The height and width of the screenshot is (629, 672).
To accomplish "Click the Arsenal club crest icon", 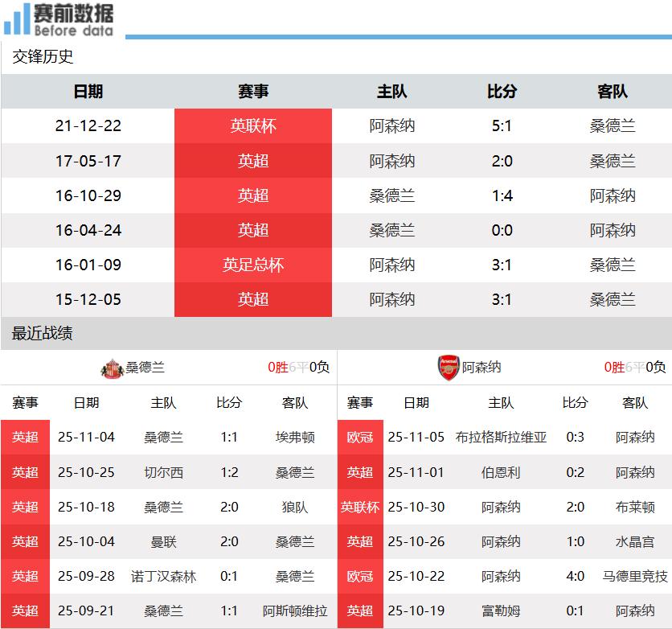I will tap(448, 368).
